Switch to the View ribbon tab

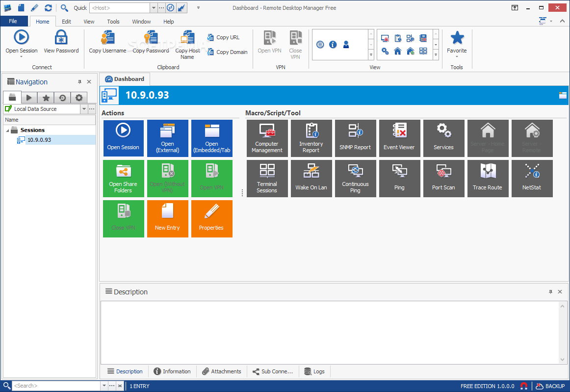coord(89,22)
